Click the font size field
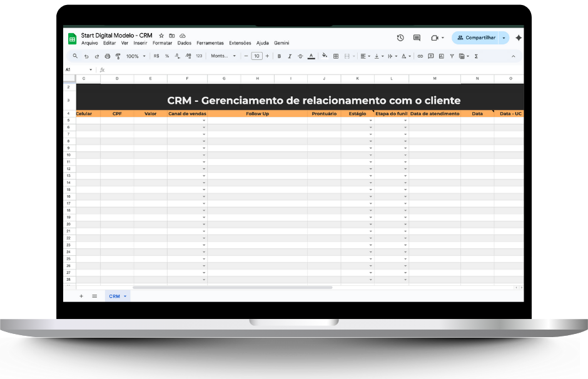 tap(256, 56)
